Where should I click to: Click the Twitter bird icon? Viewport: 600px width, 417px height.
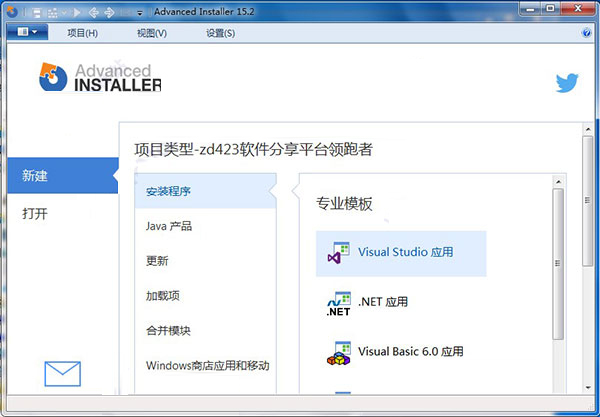pos(567,83)
